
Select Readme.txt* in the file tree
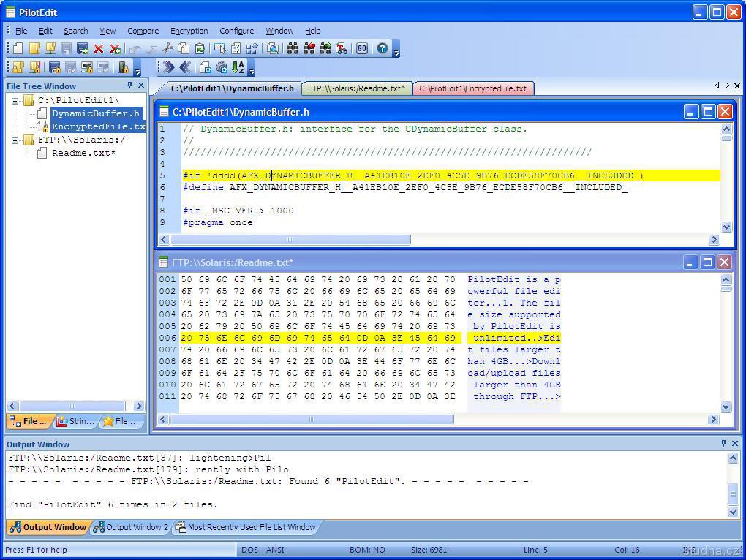(x=83, y=153)
